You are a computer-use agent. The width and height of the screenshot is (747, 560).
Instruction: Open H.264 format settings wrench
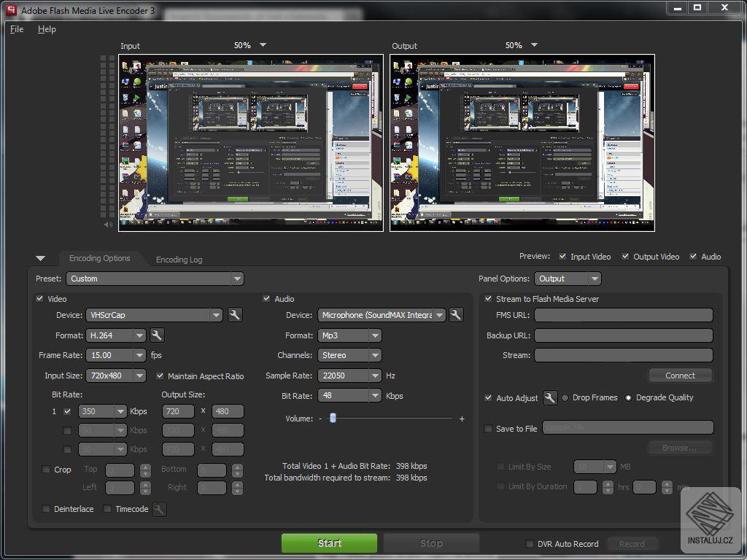(x=156, y=335)
